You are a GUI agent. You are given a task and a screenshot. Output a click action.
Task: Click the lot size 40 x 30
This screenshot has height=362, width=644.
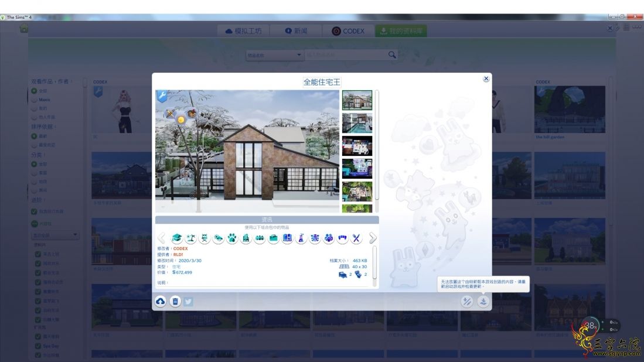(359, 267)
